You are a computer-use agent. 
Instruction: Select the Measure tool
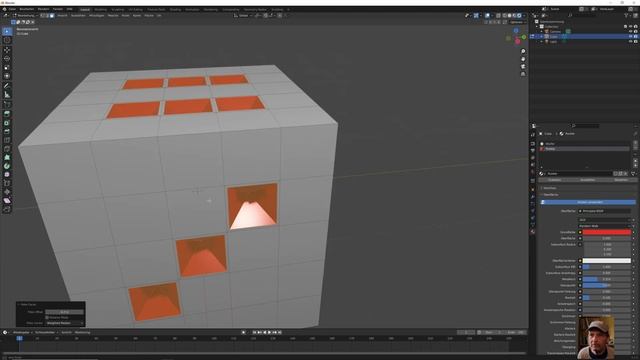click(x=7, y=95)
